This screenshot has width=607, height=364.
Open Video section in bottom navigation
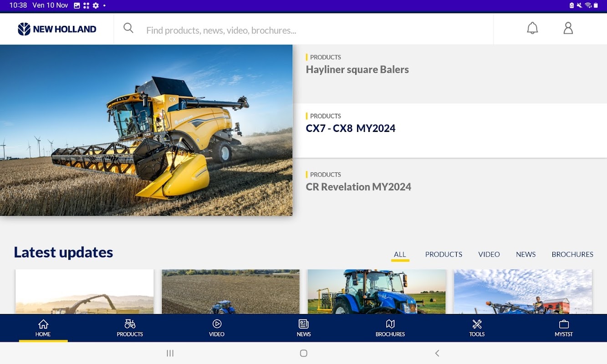click(x=217, y=328)
